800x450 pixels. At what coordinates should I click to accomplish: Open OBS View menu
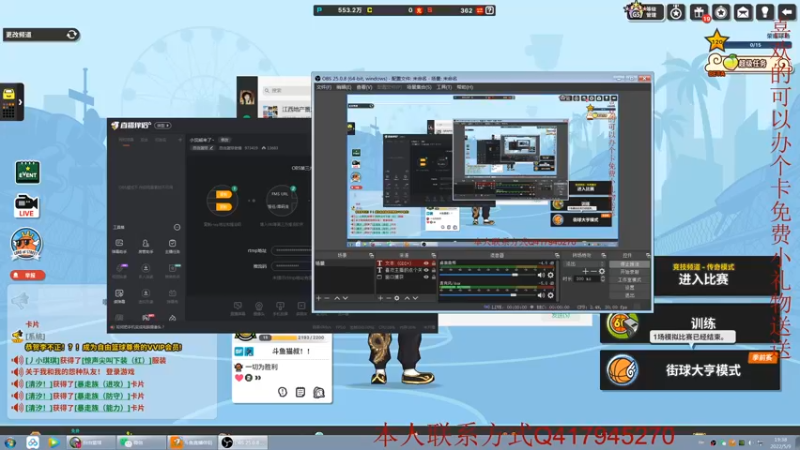[x=364, y=87]
